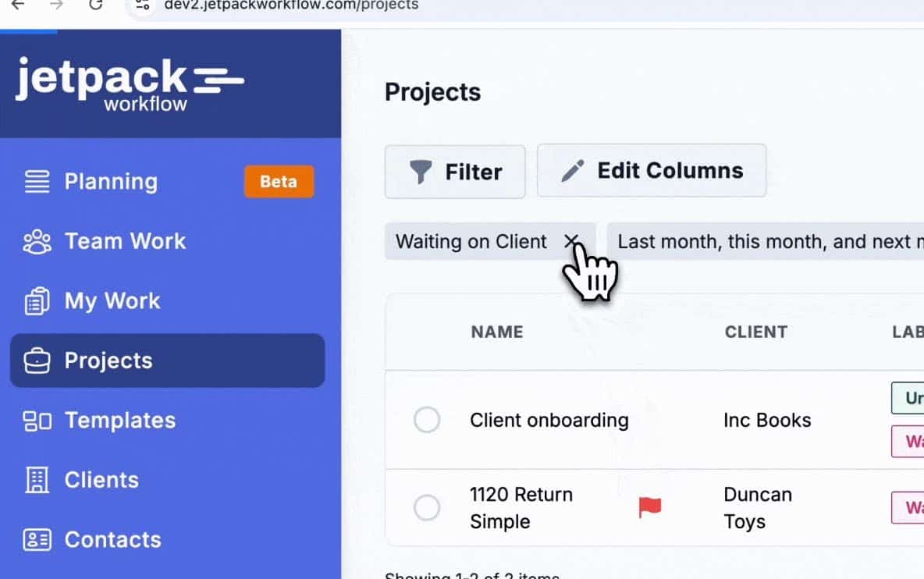Remove the Waiting on Client filter
This screenshot has width=924, height=579.
pos(572,242)
